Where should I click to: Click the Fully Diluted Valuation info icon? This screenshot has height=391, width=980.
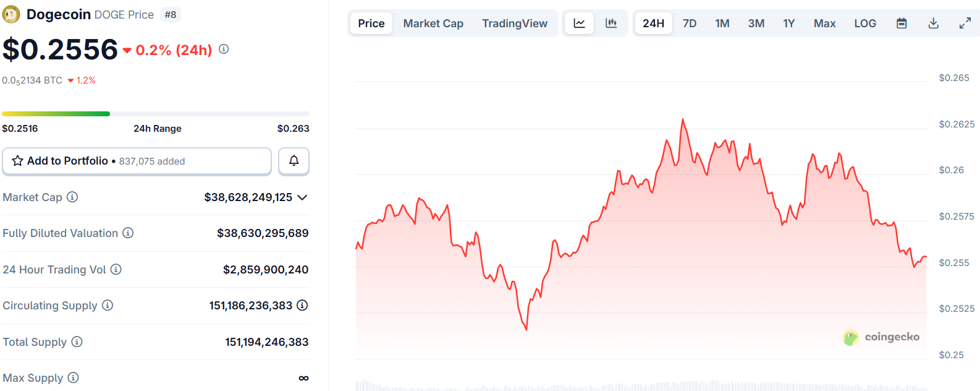pyautogui.click(x=128, y=233)
